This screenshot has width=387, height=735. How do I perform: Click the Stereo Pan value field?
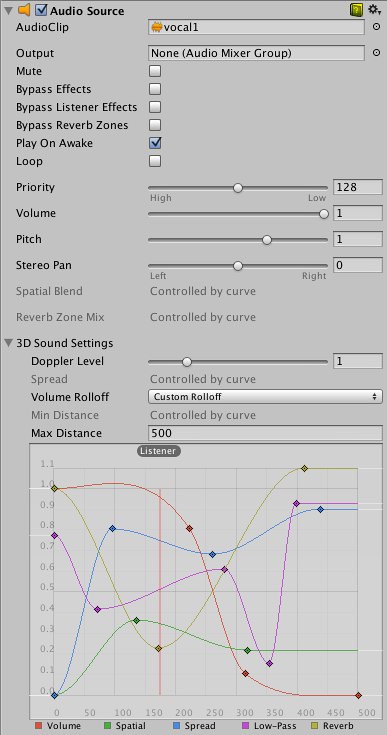358,265
